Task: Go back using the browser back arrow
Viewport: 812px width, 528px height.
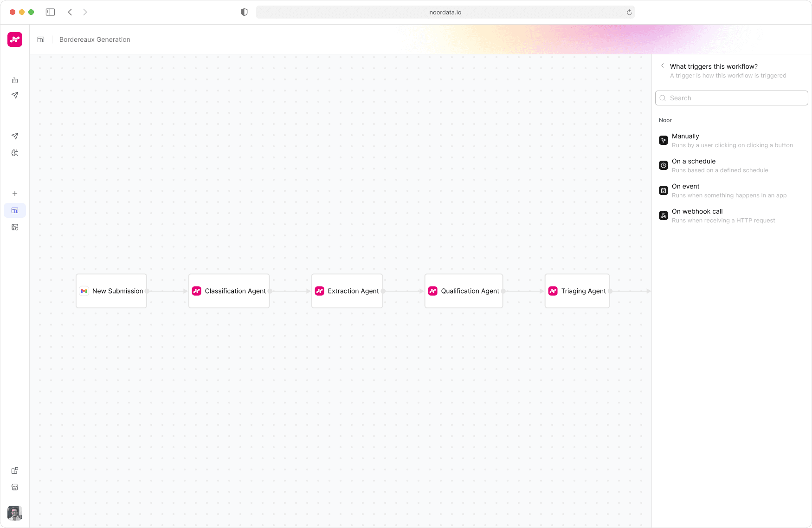Action: click(x=70, y=12)
